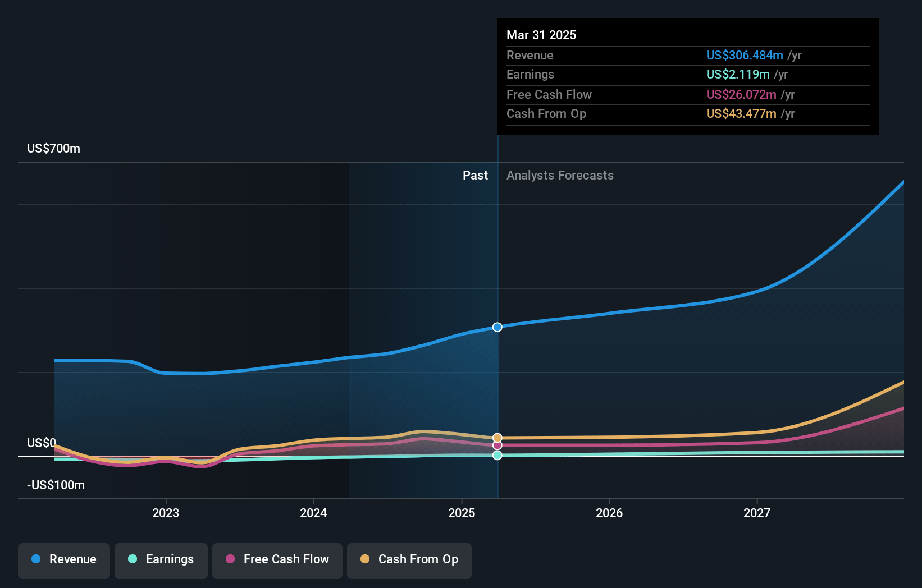This screenshot has height=588, width=922.
Task: Click the -US$100m axis label
Action: (56, 485)
